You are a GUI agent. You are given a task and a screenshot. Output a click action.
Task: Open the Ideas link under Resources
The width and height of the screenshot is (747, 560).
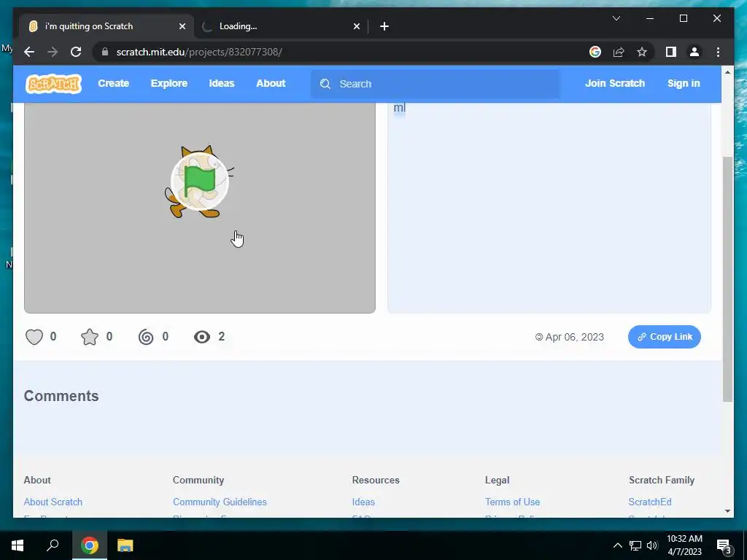coord(363,502)
